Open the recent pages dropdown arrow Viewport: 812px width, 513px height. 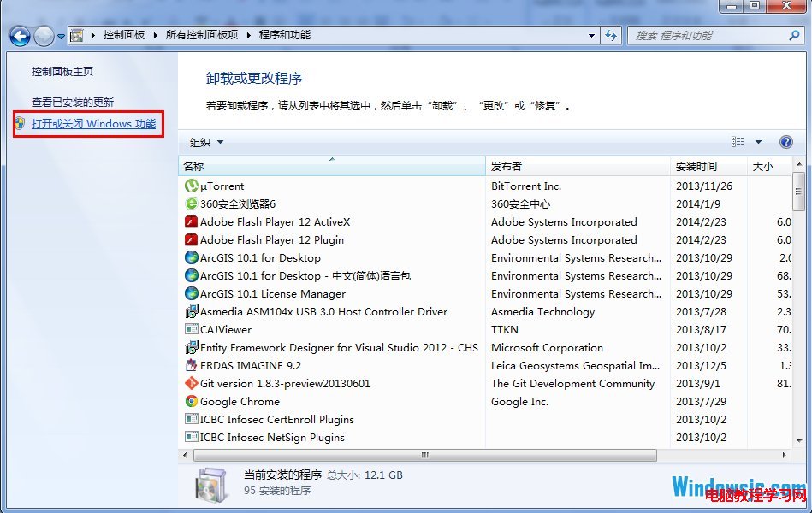pos(61,36)
